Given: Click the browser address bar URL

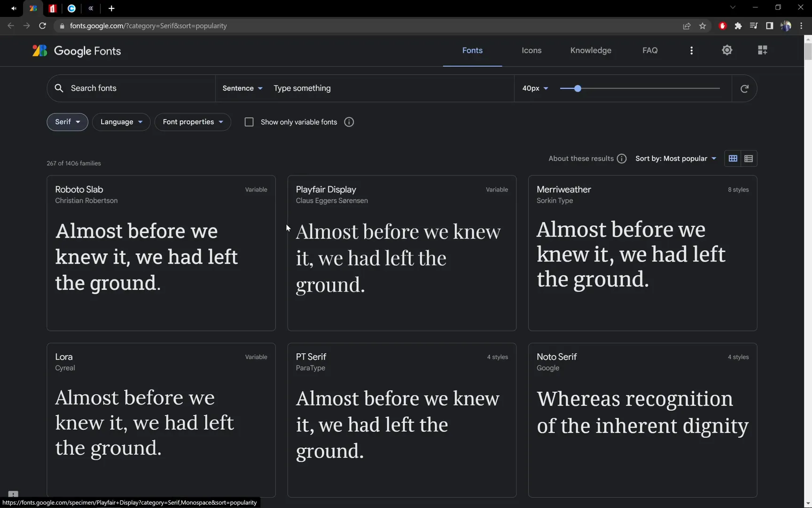Looking at the screenshot, I should pos(148,26).
